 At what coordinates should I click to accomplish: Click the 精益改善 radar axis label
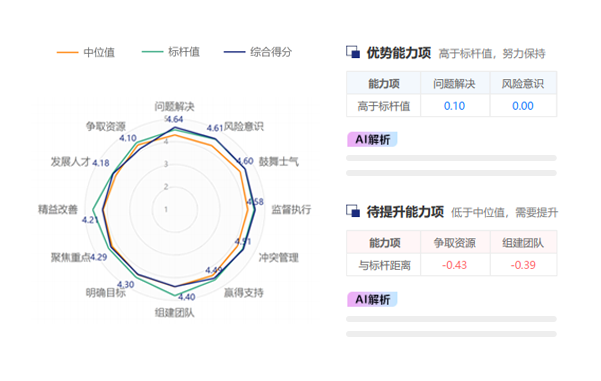[58, 209]
